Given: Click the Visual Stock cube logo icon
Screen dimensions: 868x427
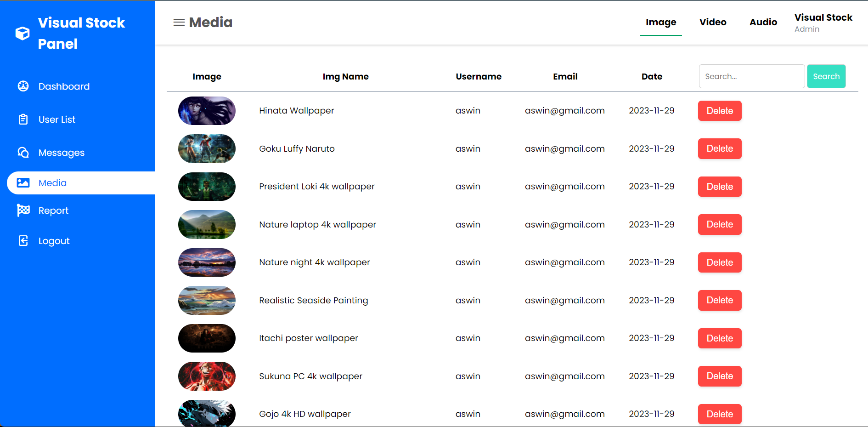Looking at the screenshot, I should click(x=23, y=33).
